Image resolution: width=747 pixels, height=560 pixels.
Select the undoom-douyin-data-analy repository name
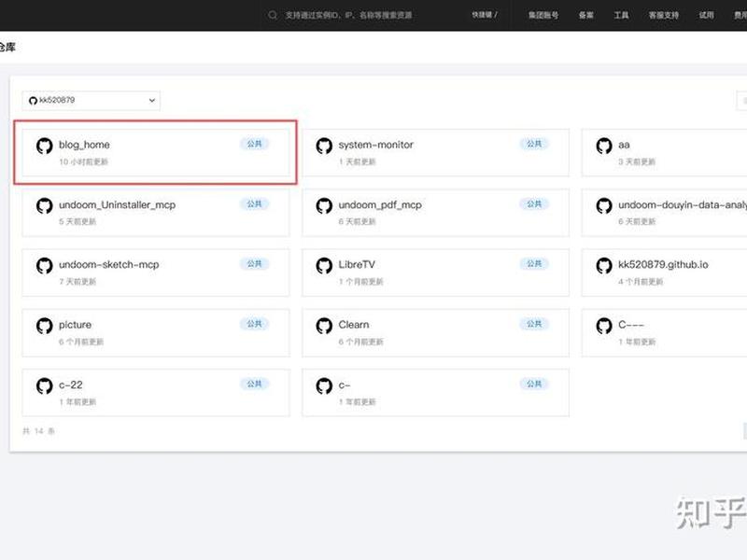(x=683, y=204)
